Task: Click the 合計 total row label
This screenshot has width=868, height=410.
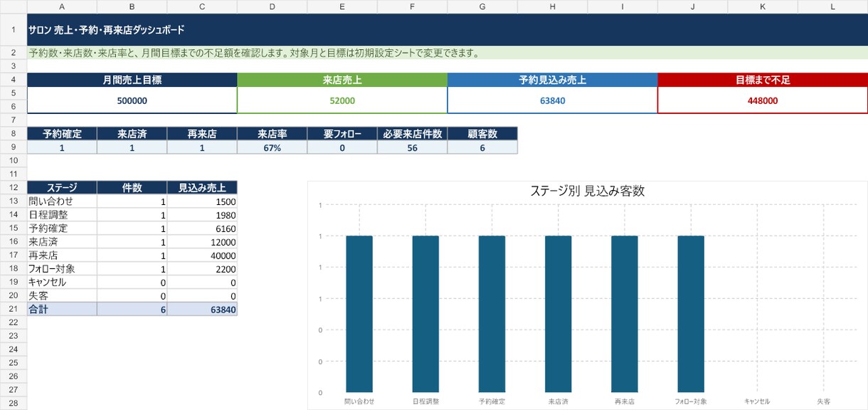Action: pyautogui.click(x=62, y=310)
